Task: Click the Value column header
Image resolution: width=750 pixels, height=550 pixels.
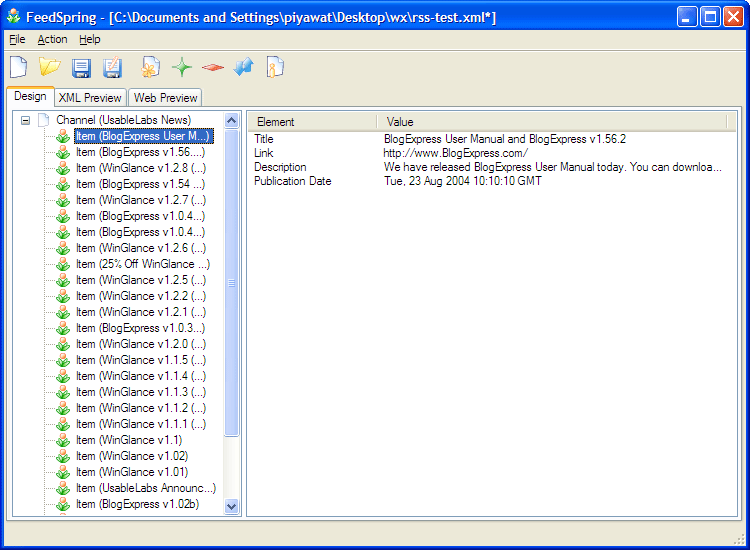Action: (551, 122)
